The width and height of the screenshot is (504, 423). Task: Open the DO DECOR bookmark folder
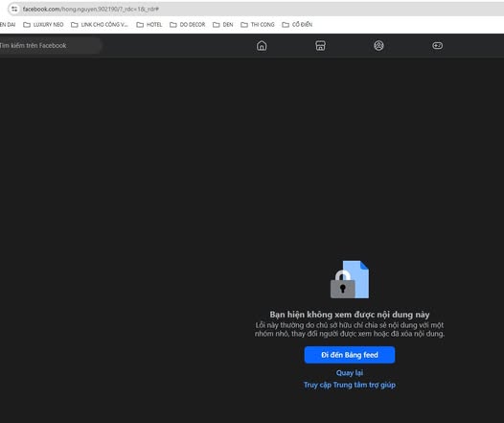[x=188, y=25]
